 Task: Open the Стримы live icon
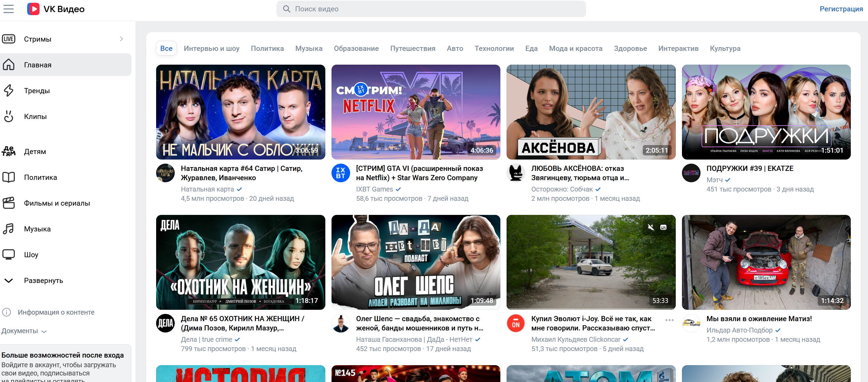tap(9, 39)
